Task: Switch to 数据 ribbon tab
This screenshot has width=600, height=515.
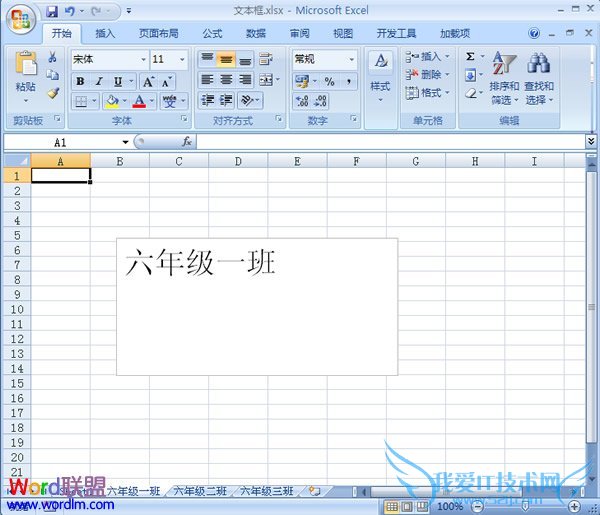Action: coord(256,34)
